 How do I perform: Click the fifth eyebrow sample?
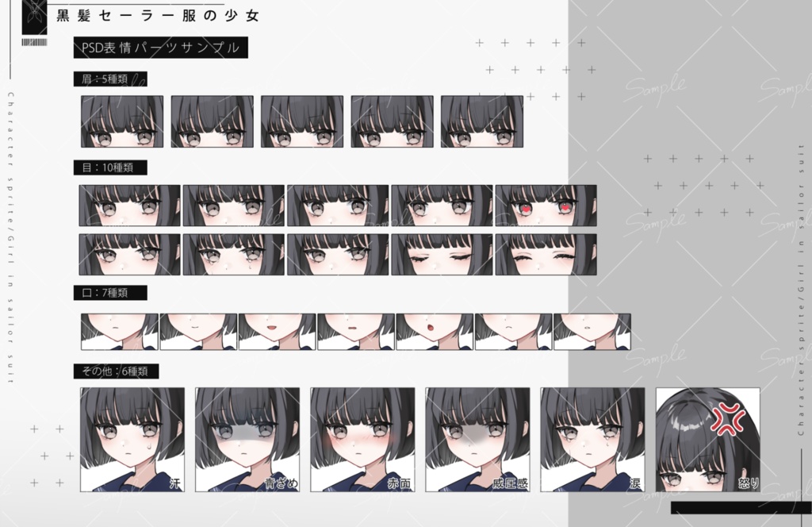(x=481, y=121)
